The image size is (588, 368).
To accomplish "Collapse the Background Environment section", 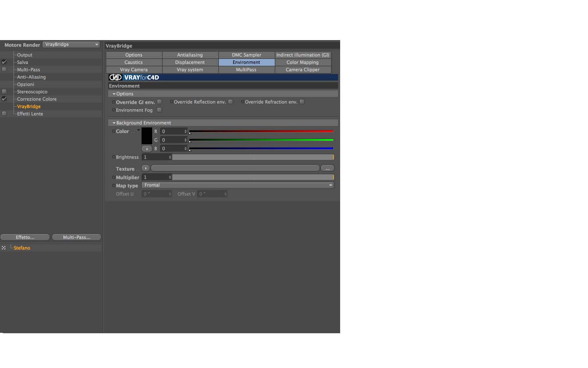I will pos(114,123).
